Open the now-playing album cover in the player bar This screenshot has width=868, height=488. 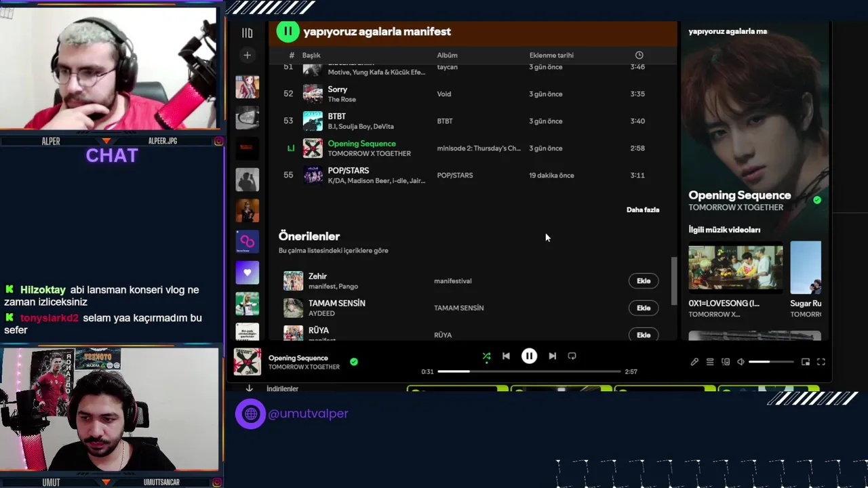click(247, 362)
